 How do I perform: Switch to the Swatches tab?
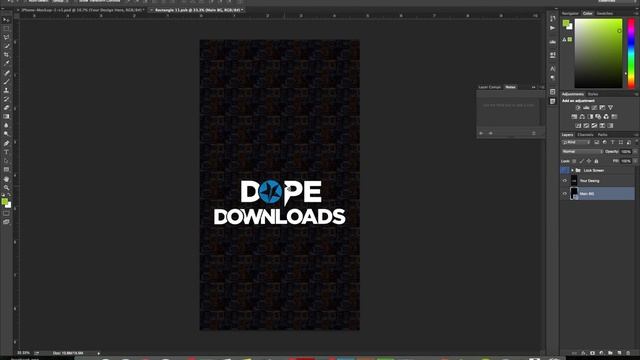tap(605, 13)
